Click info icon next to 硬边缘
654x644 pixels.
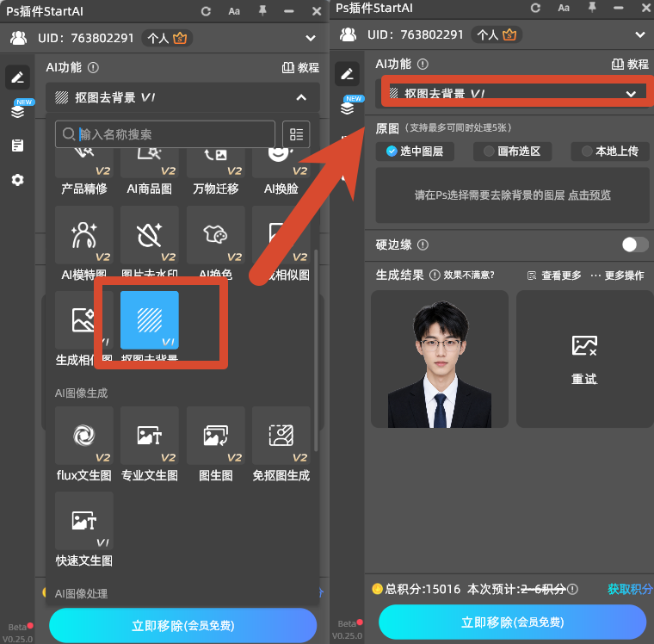click(x=423, y=245)
